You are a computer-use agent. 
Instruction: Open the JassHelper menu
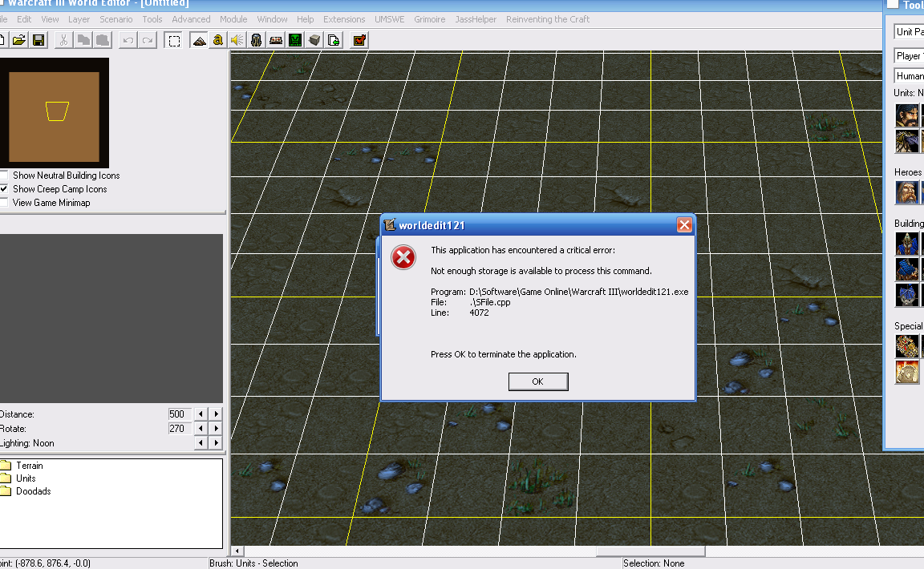476,19
